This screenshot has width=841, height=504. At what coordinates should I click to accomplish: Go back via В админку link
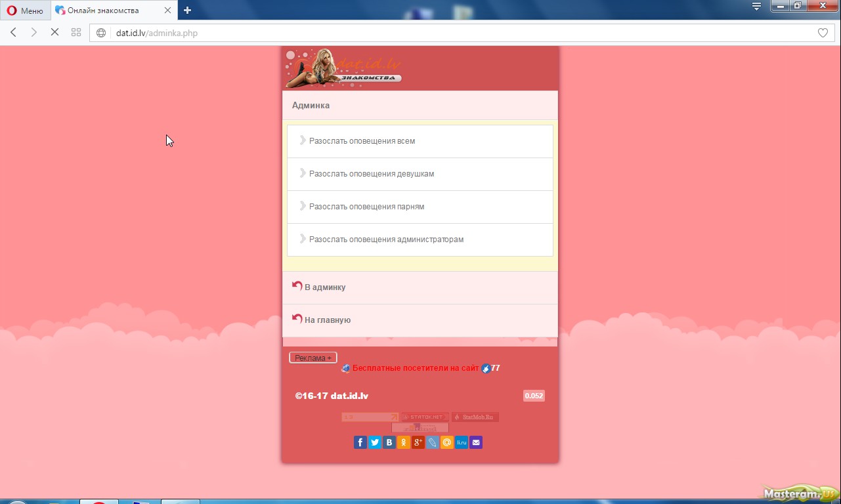tap(420, 287)
